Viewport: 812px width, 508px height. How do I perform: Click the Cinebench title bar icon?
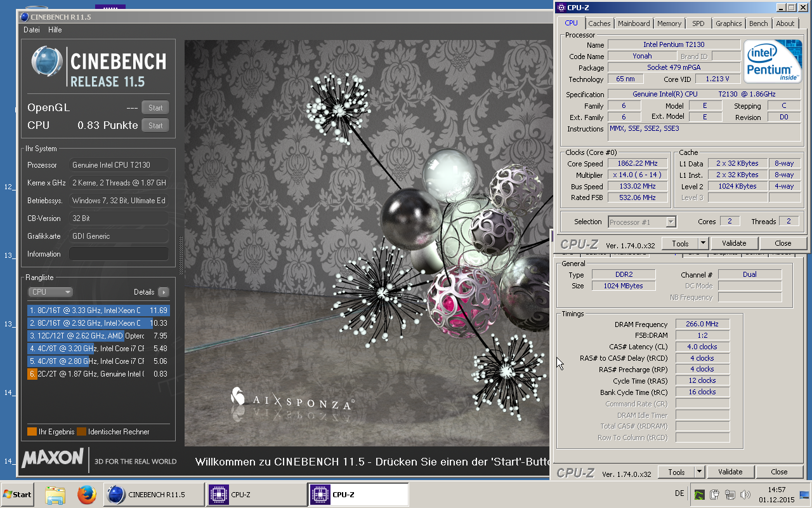click(x=25, y=17)
